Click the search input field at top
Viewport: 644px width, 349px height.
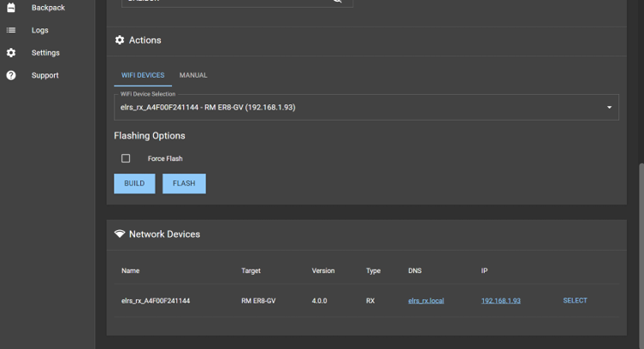222,3
